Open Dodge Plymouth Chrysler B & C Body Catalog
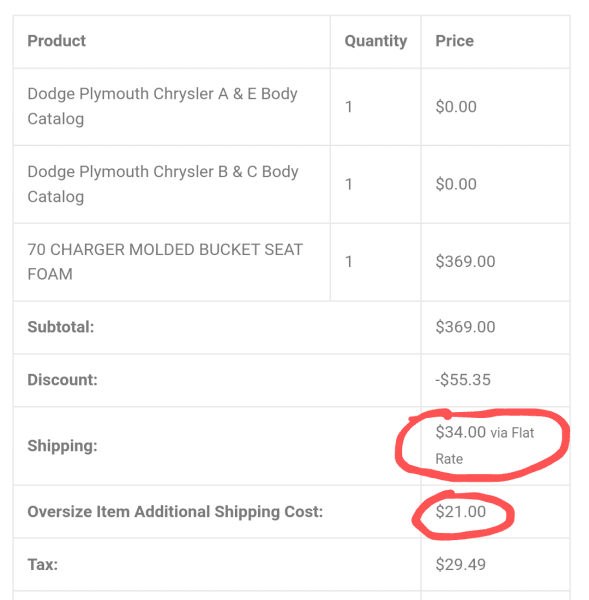The width and height of the screenshot is (589, 600). 163,184
